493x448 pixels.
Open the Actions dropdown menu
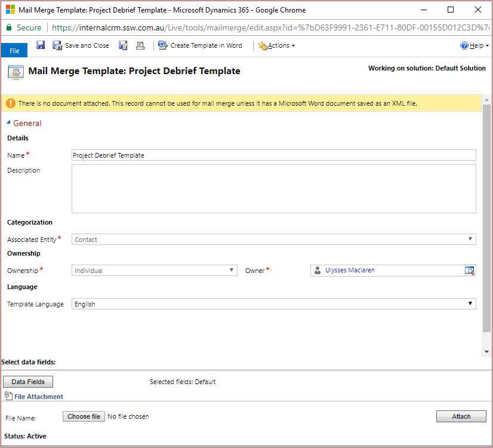coord(277,45)
